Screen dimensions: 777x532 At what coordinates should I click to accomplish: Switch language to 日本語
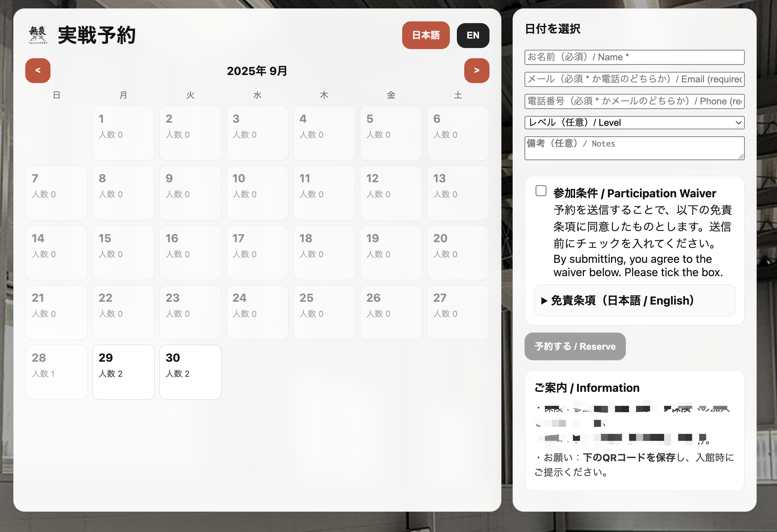(426, 35)
